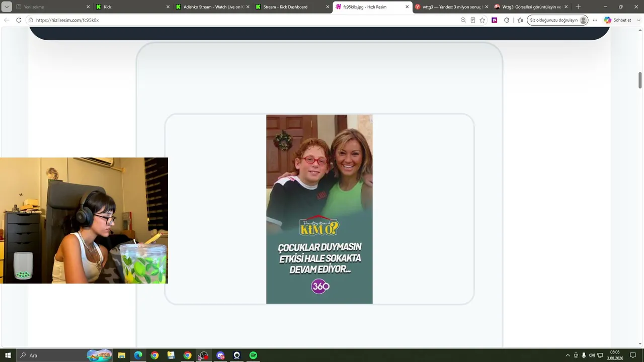Open the first Chrome taskbar icon
Viewport: 644px width, 362px height.
click(x=154, y=355)
